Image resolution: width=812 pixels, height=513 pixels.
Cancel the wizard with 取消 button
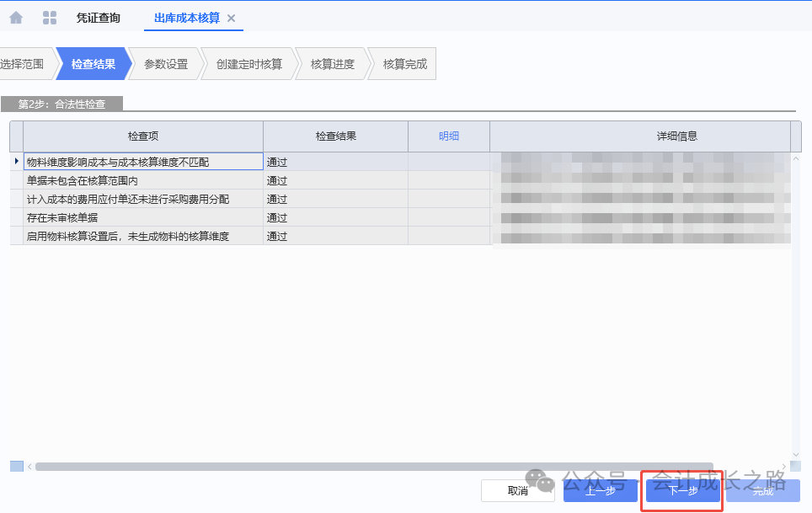click(517, 491)
